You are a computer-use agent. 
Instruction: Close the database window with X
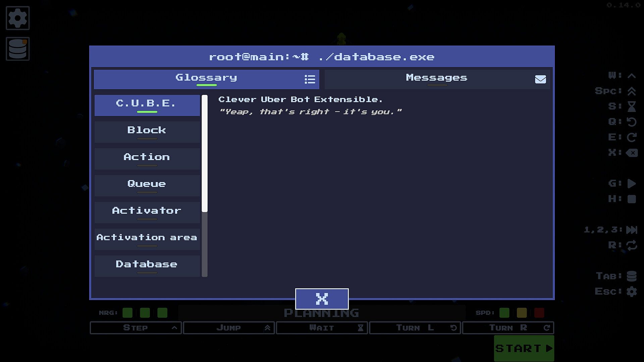(x=322, y=299)
